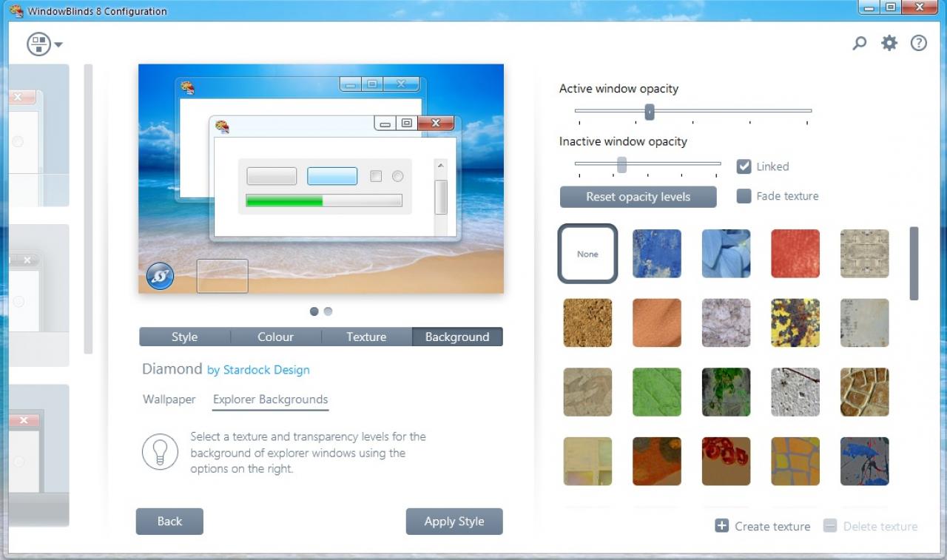Select the pale yellow tile texture
Image resolution: width=947 pixels, height=560 pixels.
tap(587, 461)
